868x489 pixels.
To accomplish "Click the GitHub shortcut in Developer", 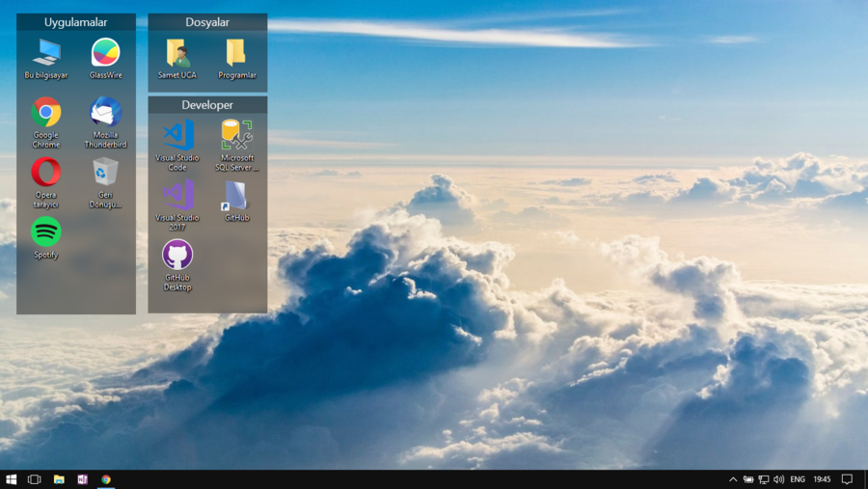I will pyautogui.click(x=236, y=196).
